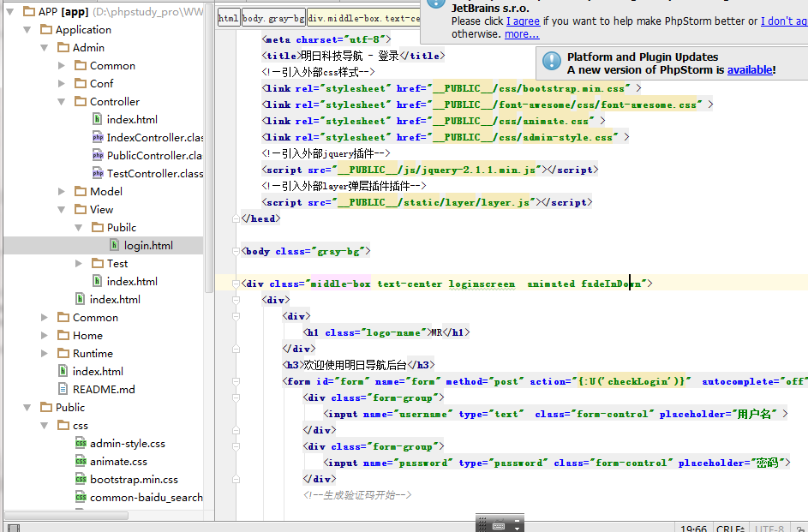Click the CSS icon of admin-style.css
The image size is (808, 532).
[x=81, y=444]
